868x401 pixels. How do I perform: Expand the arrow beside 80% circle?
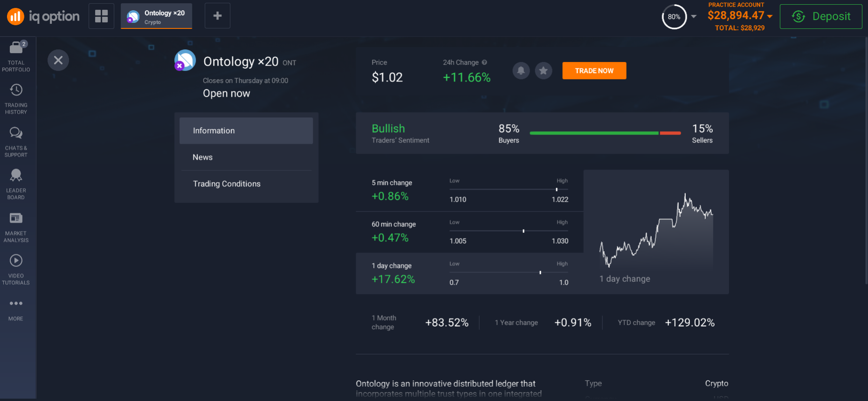(694, 17)
